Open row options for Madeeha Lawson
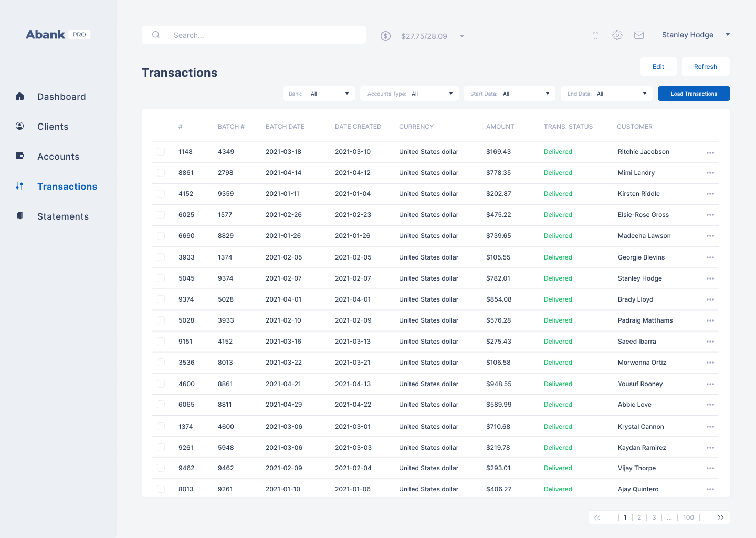The height and width of the screenshot is (538, 756). (710, 236)
